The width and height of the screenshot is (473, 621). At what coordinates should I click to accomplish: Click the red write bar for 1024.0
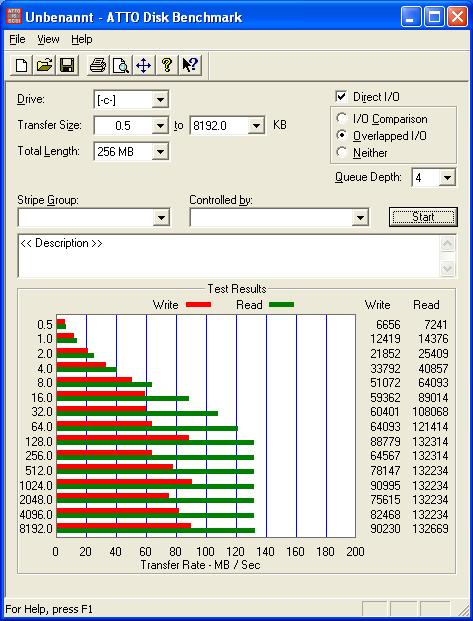click(124, 482)
